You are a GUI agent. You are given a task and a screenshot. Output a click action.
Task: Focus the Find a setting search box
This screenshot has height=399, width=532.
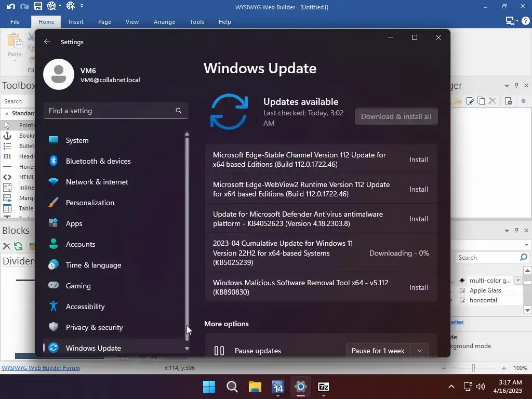pos(115,111)
